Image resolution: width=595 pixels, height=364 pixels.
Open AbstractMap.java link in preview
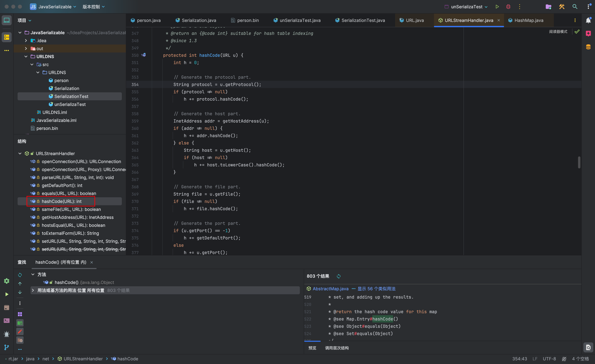click(330, 289)
